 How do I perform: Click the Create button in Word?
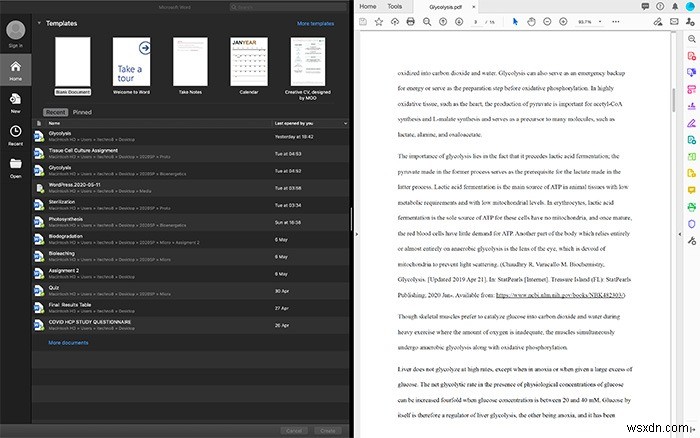328,431
